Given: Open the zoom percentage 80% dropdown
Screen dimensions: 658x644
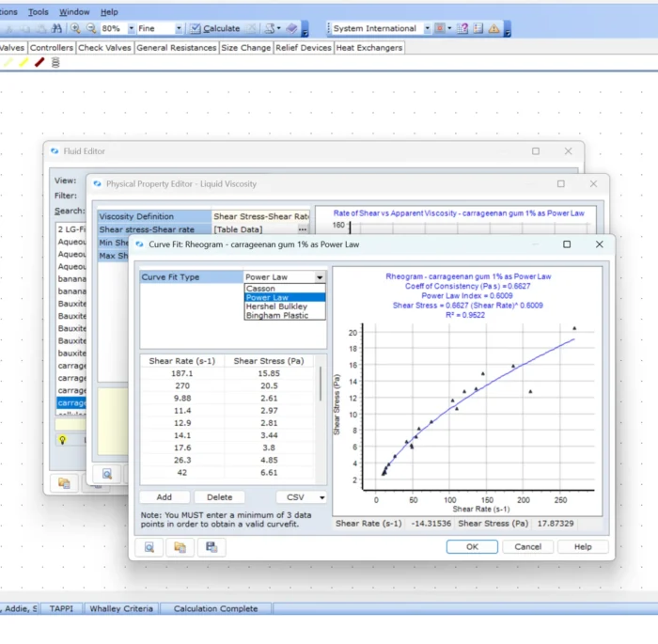Looking at the screenshot, I should (132, 28).
